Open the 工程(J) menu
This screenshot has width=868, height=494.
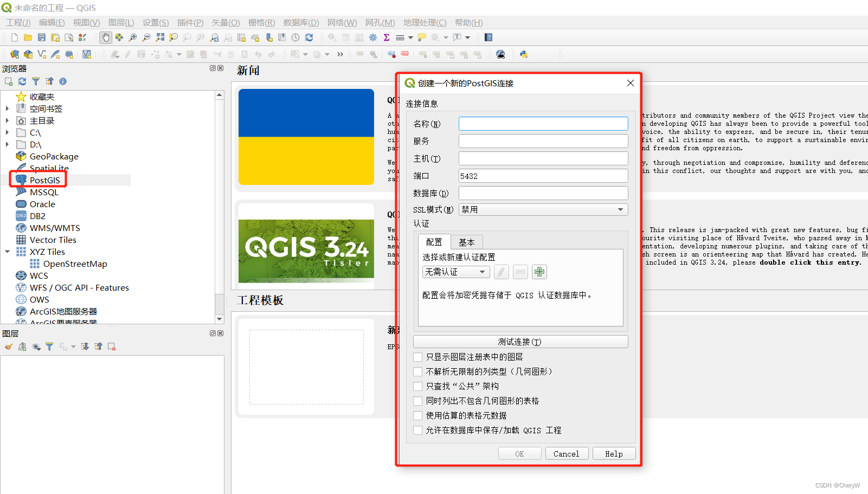(x=18, y=22)
